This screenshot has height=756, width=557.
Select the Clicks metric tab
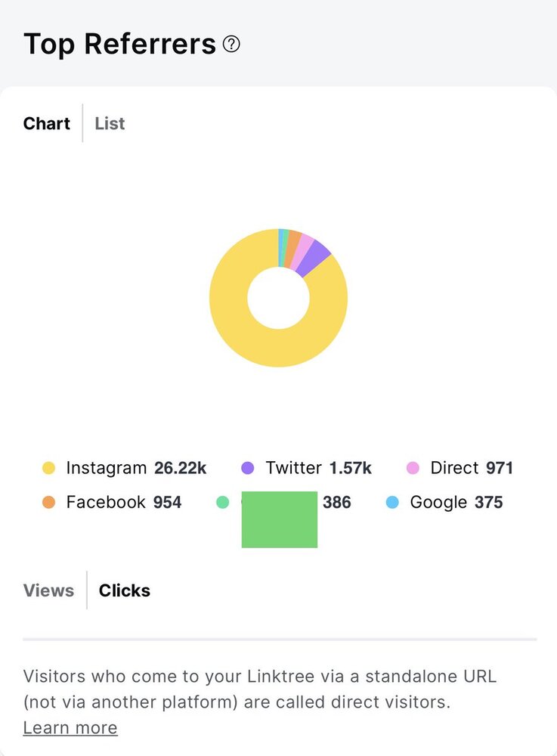[x=125, y=590]
